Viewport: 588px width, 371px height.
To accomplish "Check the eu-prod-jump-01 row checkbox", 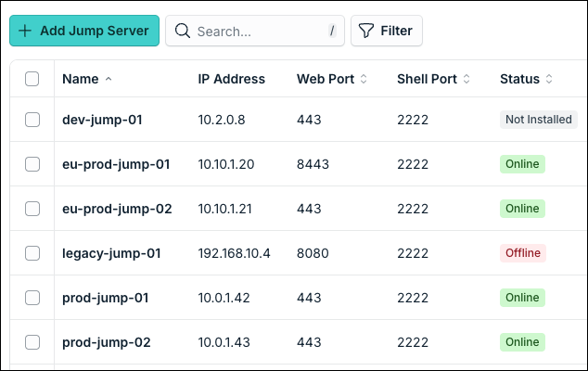I will click(32, 164).
